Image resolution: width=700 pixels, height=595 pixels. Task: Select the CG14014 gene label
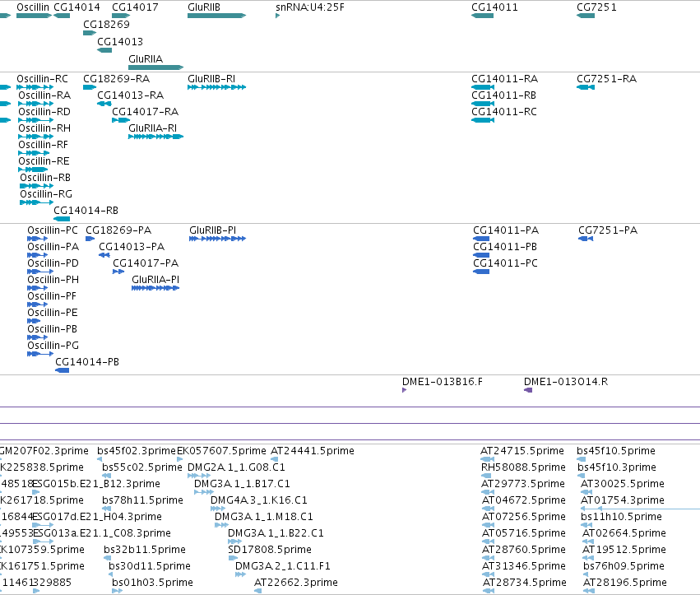(x=76, y=7)
